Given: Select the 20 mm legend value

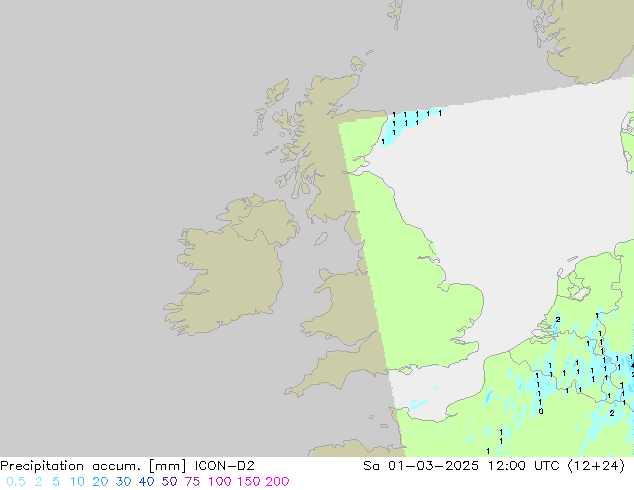Looking at the screenshot, I should (x=100, y=482).
